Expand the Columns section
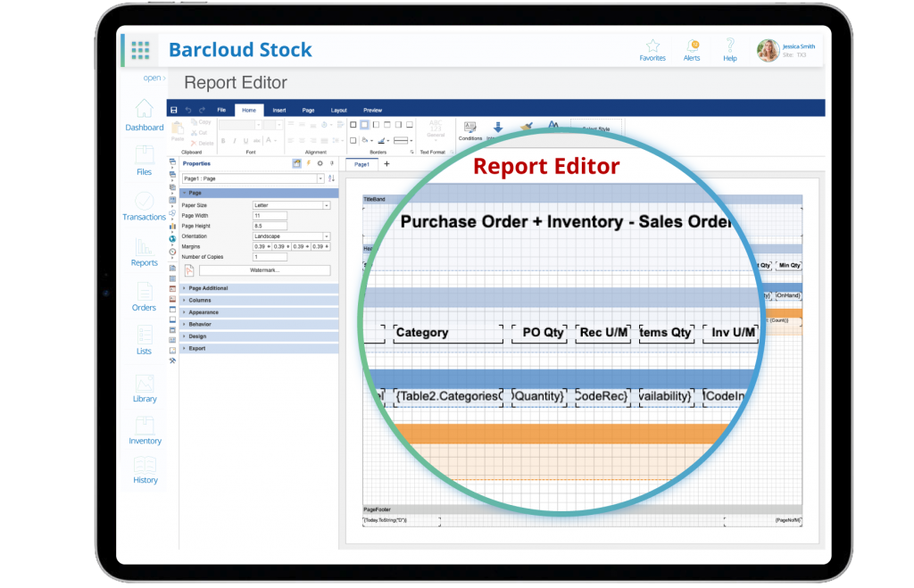Image resolution: width=914 pixels, height=588 pixels. 259,300
